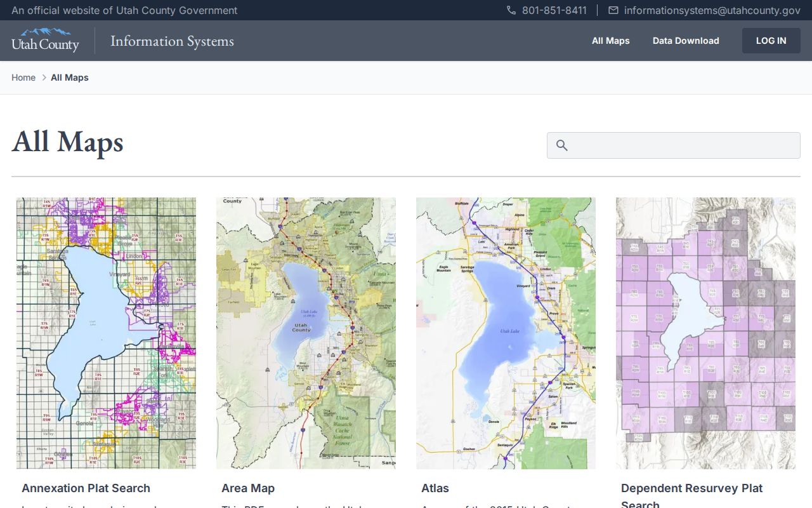Click the Dependent Resurvey Plat Search title
Viewport: 812px width, 508px height.
coord(692,496)
